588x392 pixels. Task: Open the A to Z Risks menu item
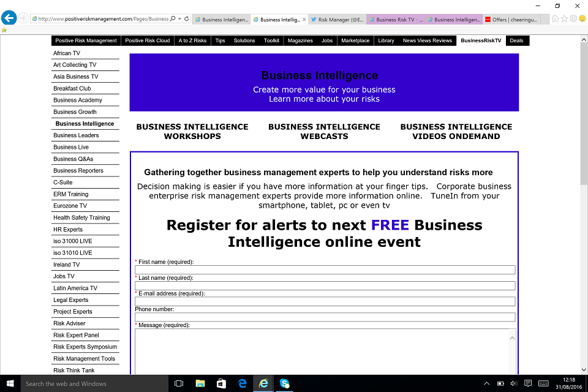pos(192,40)
